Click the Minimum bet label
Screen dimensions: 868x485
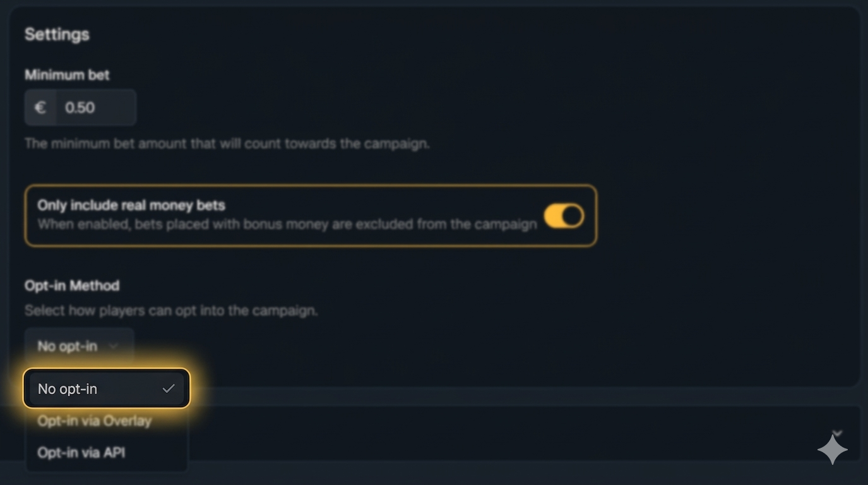tap(67, 75)
